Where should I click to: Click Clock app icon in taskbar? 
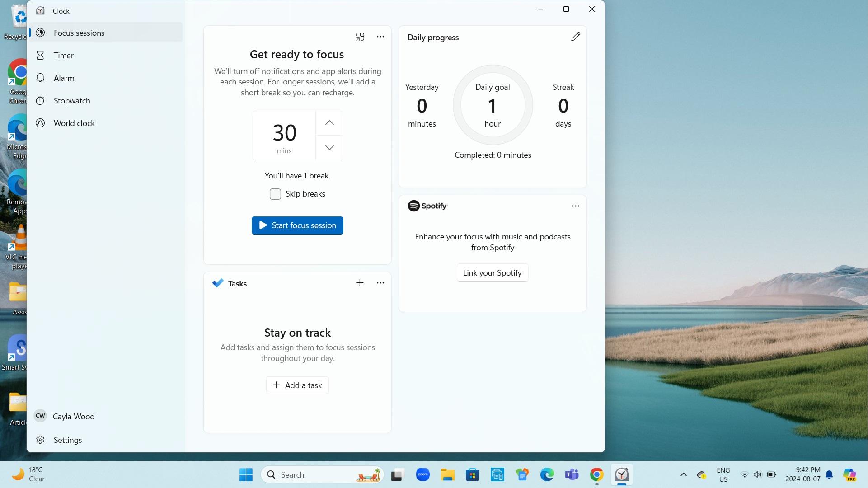(x=622, y=475)
